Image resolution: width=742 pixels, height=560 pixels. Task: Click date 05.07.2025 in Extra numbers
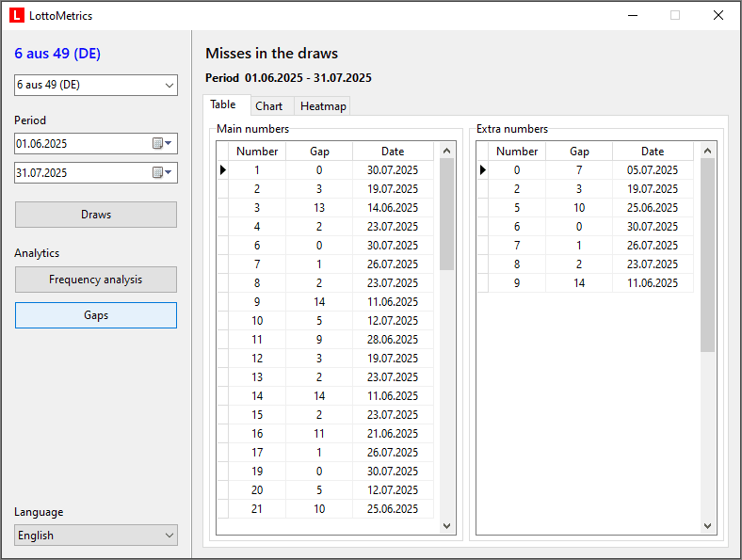point(653,169)
